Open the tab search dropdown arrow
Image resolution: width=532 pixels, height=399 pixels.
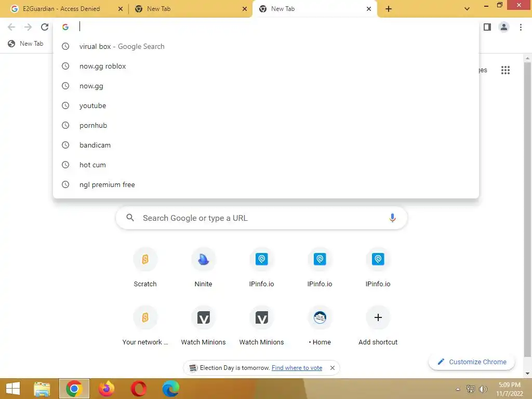(467, 9)
